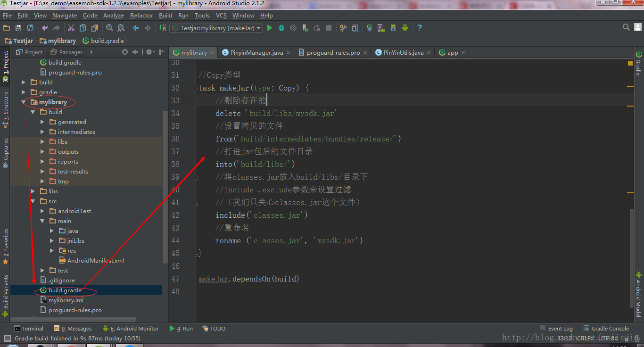The width and height of the screenshot is (644, 347).
Task: Toggle tool window buttons in the status bar corner
Action: [7, 338]
